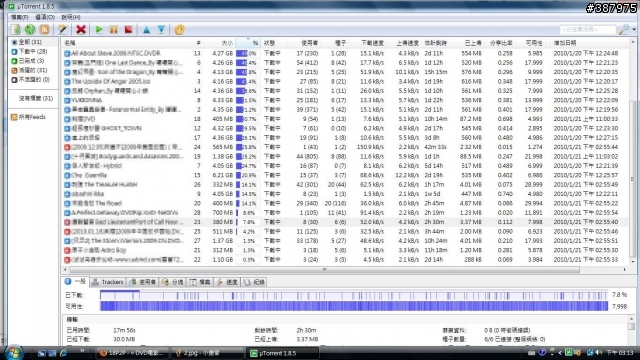Select the 沒有標籤 (31) label filter
This screenshot has width=640, height=360.
(36, 98)
